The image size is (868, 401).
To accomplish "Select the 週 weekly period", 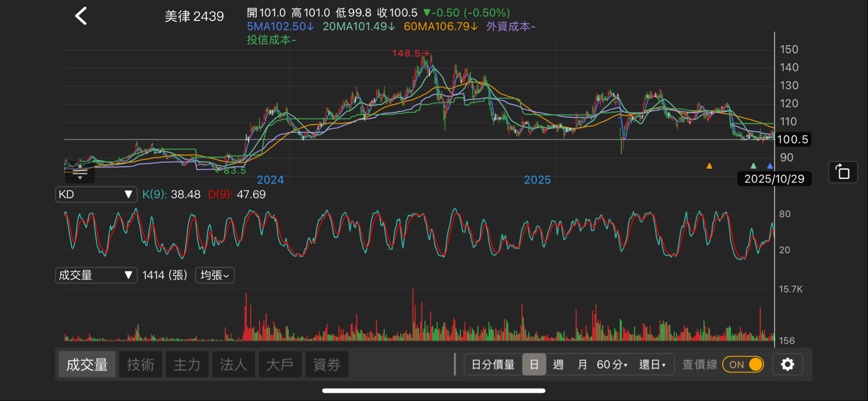I will coord(558,364).
